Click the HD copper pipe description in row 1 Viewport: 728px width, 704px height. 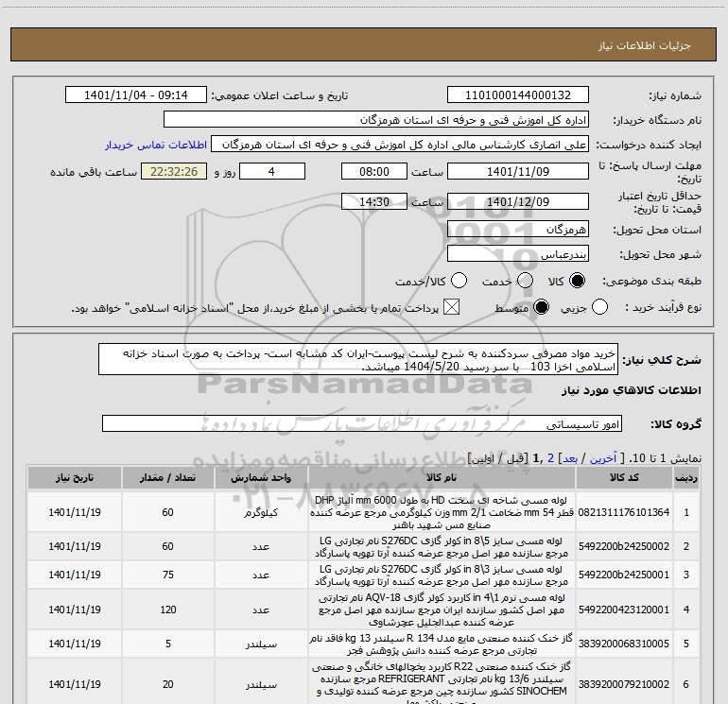pyautogui.click(x=442, y=512)
